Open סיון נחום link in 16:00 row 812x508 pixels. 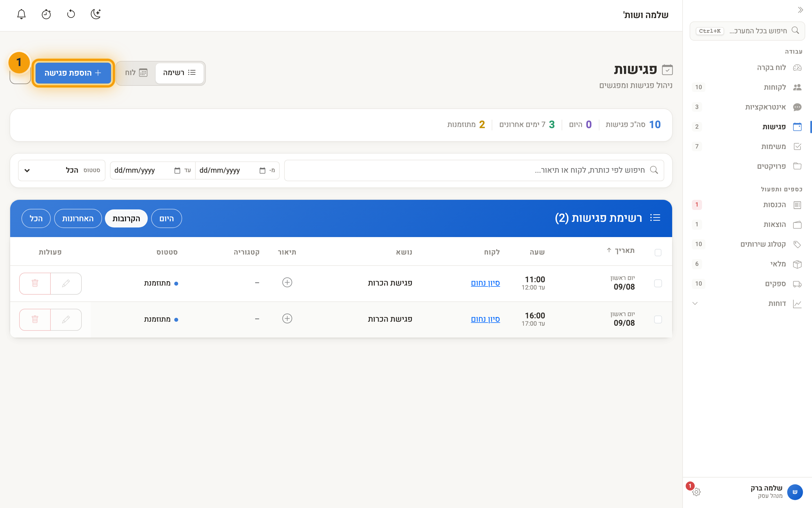[485, 319]
